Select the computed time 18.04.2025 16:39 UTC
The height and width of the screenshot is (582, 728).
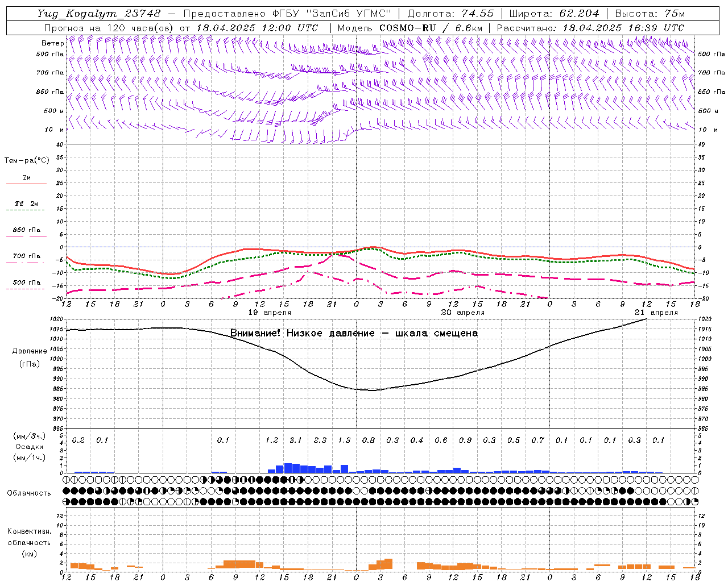click(623, 28)
